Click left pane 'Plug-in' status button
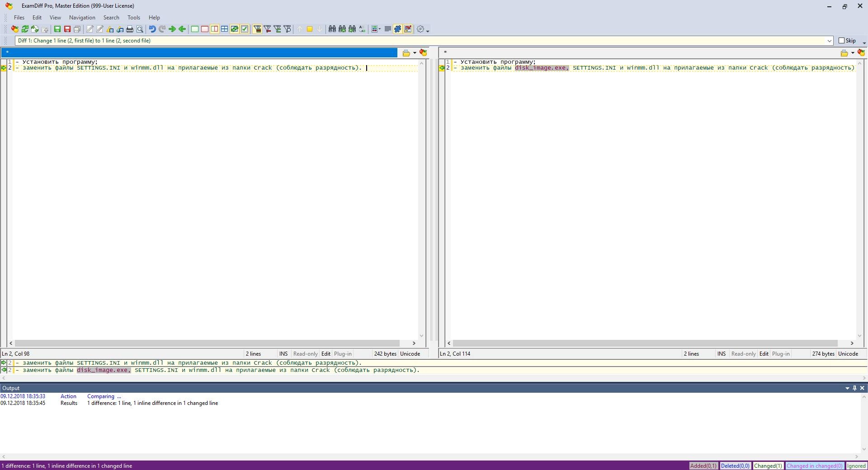Viewport: 868px width, 470px height. (342, 354)
